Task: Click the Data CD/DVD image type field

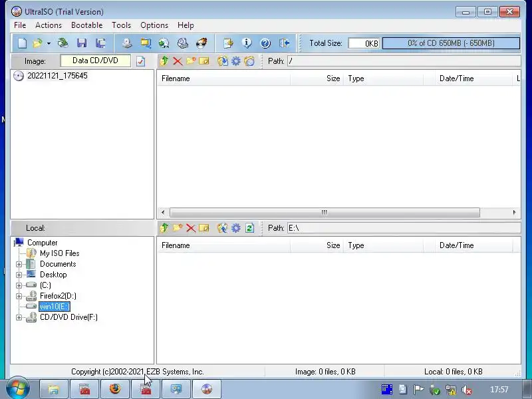Action: 95,61
